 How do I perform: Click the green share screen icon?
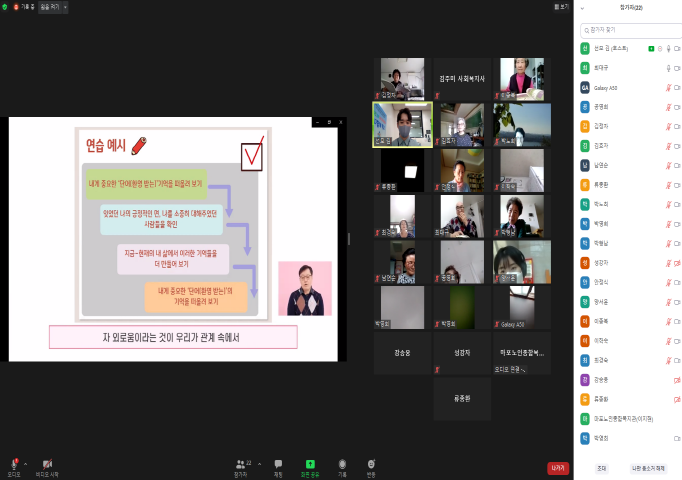coord(310,464)
